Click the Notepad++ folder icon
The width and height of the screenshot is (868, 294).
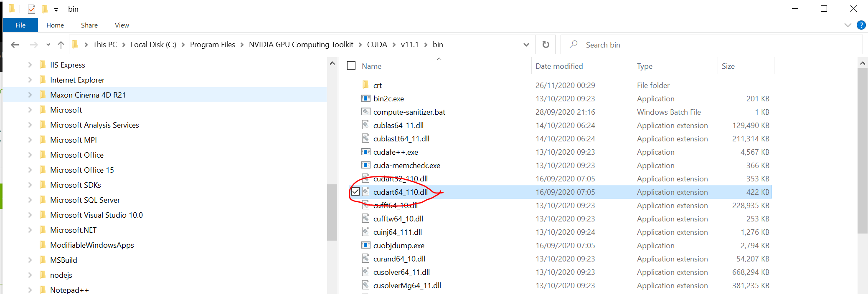tap(43, 289)
